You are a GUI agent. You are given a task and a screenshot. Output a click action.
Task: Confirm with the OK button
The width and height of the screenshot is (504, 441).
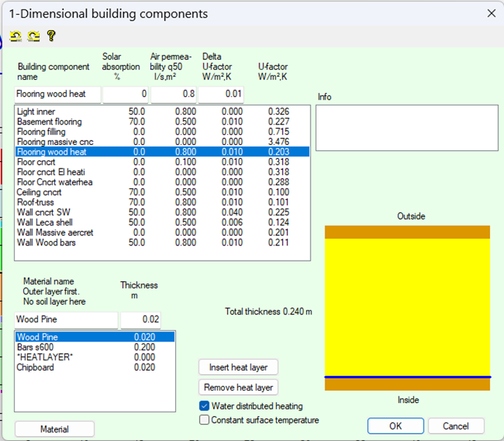395,426
